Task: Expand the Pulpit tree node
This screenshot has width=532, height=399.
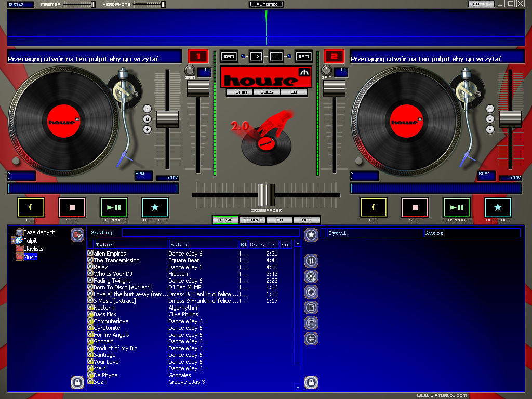Action: tap(13, 241)
